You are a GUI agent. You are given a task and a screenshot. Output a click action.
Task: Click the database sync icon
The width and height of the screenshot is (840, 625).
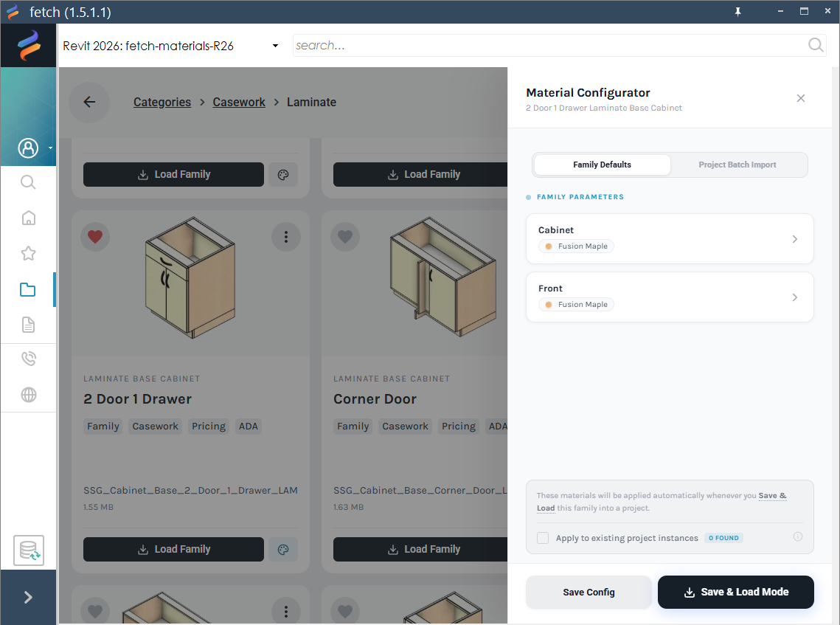(x=28, y=550)
